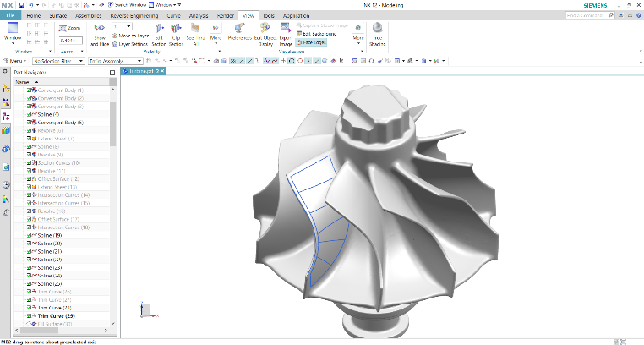Viewport: 644px width, 345px height.
Task: Click the zoom scale input field
Action: tap(71, 41)
